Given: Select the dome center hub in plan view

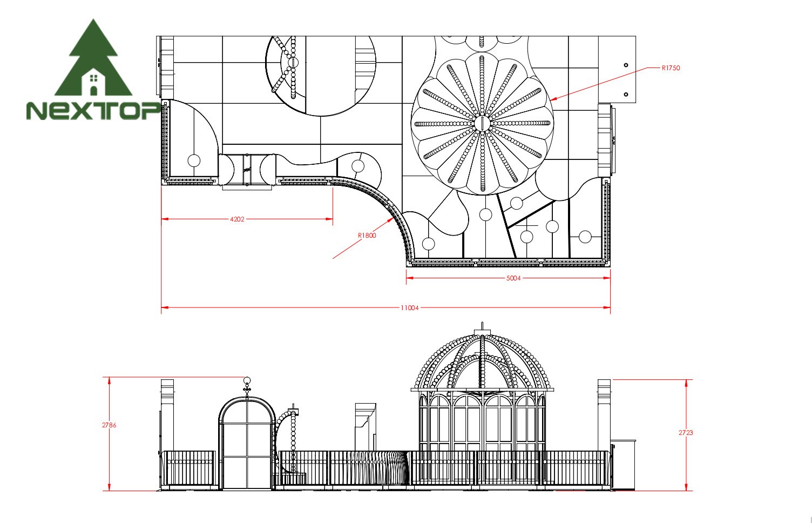Looking at the screenshot, I should (482, 123).
